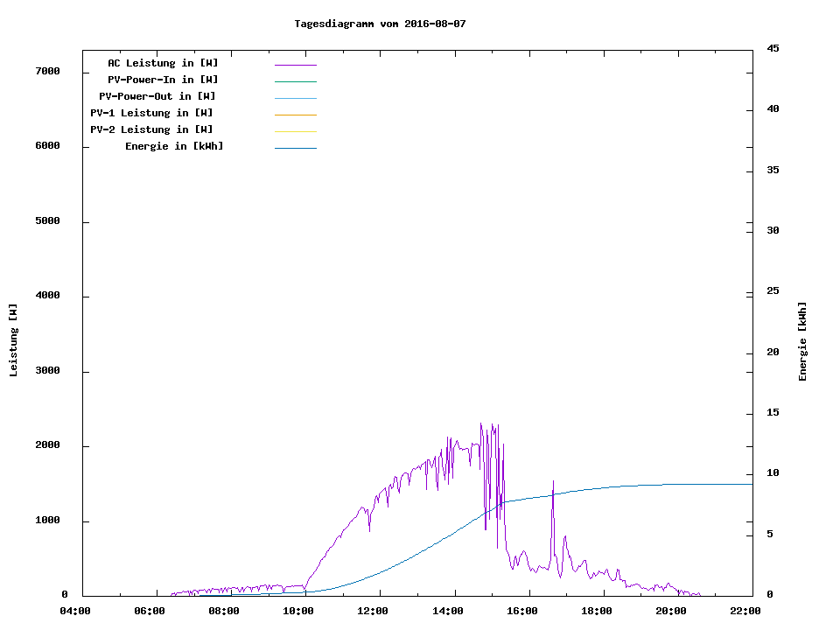Click the 08:00 time axis tick label
840x630 pixels.
tap(224, 611)
